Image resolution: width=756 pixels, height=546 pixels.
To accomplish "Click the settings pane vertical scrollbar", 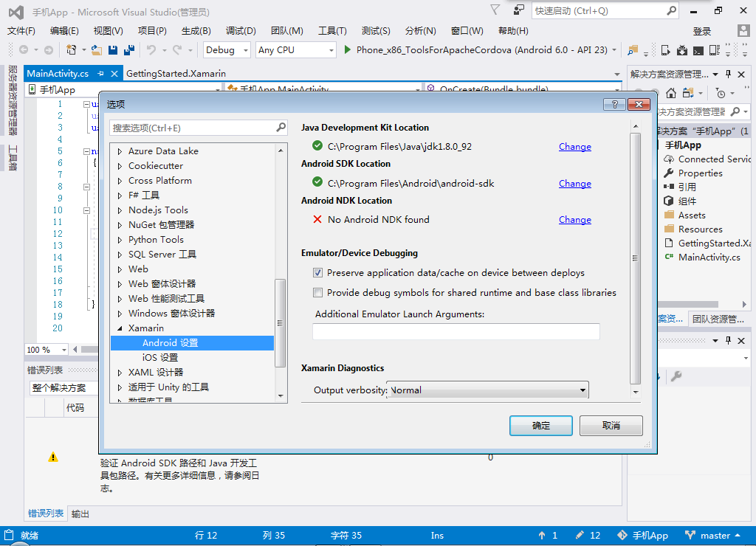I will [636, 258].
